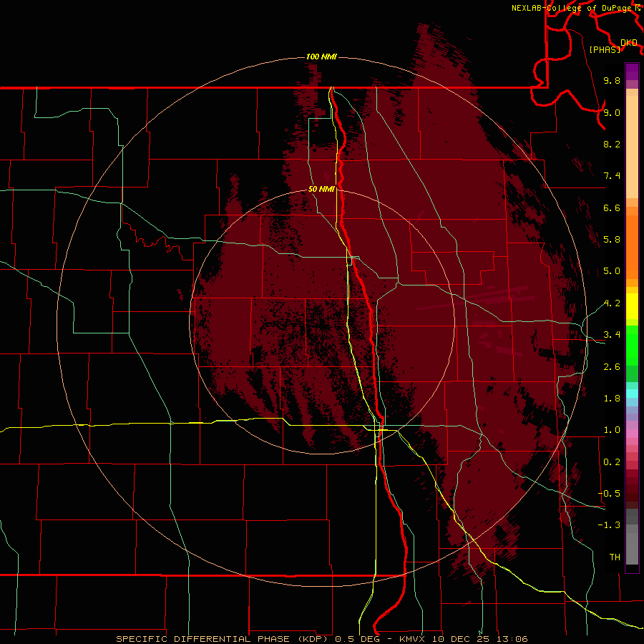Click the 5.0 scale value

coord(612,271)
